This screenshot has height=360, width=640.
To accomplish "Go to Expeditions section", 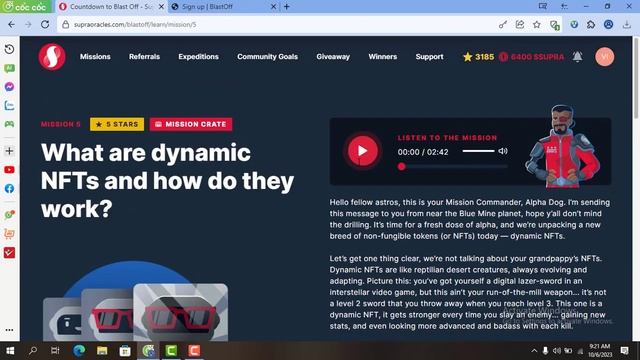I will [x=198, y=57].
